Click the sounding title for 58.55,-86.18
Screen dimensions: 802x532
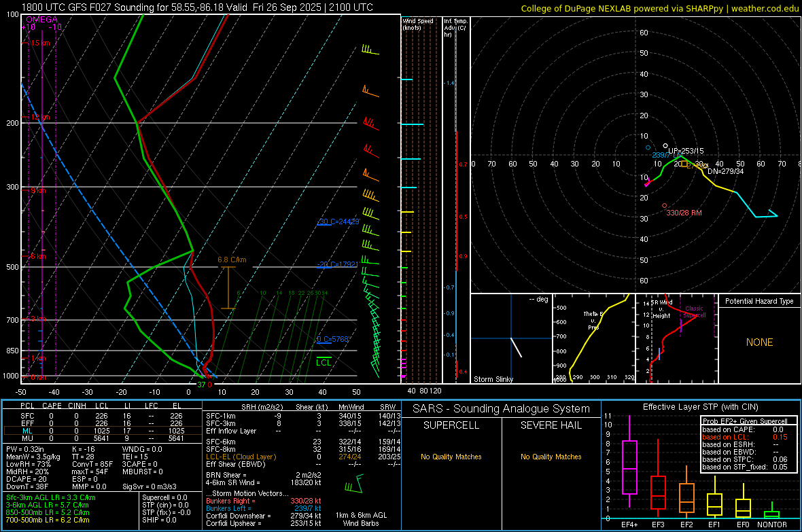point(197,7)
